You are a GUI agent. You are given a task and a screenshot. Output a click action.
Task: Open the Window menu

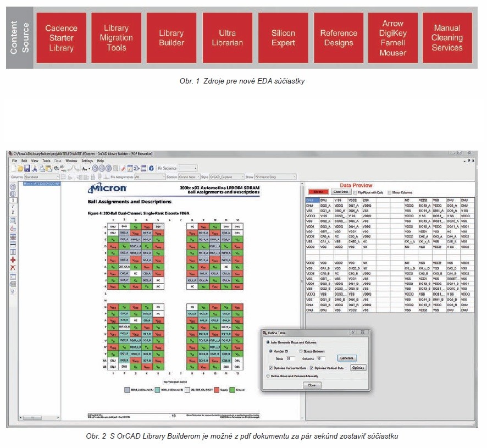pos(71,161)
